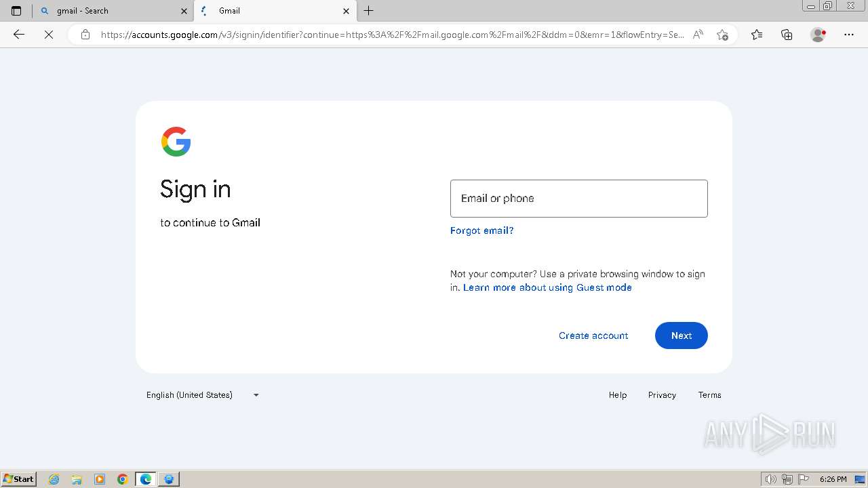Open the Privacy link
The height and width of the screenshot is (488, 868).
click(x=662, y=395)
